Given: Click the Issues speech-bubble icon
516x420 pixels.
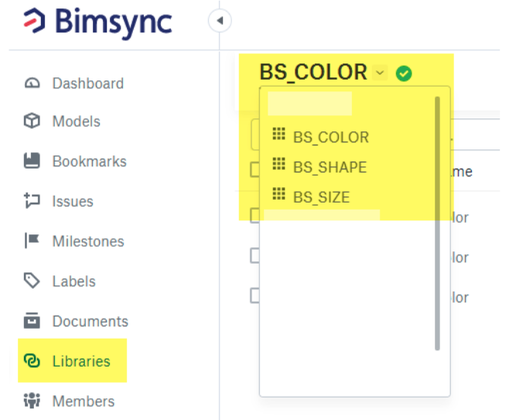Looking at the screenshot, I should [32, 201].
